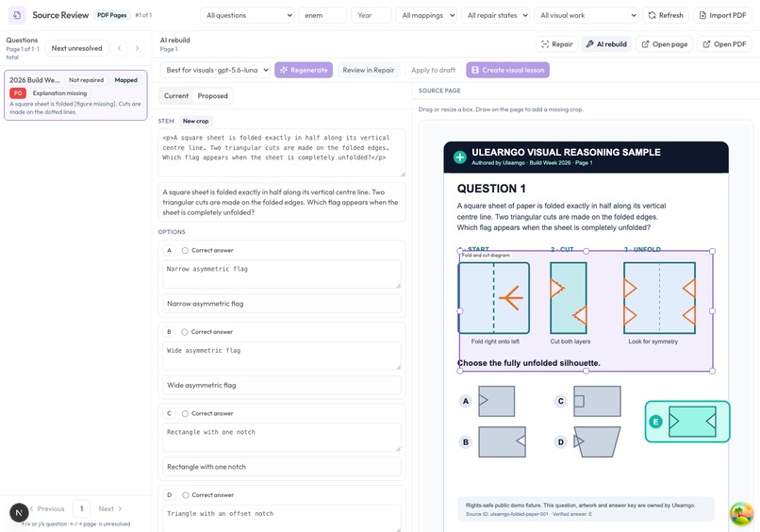Click the external link icon on Open page
This screenshot has height=532, width=760.
645,44
